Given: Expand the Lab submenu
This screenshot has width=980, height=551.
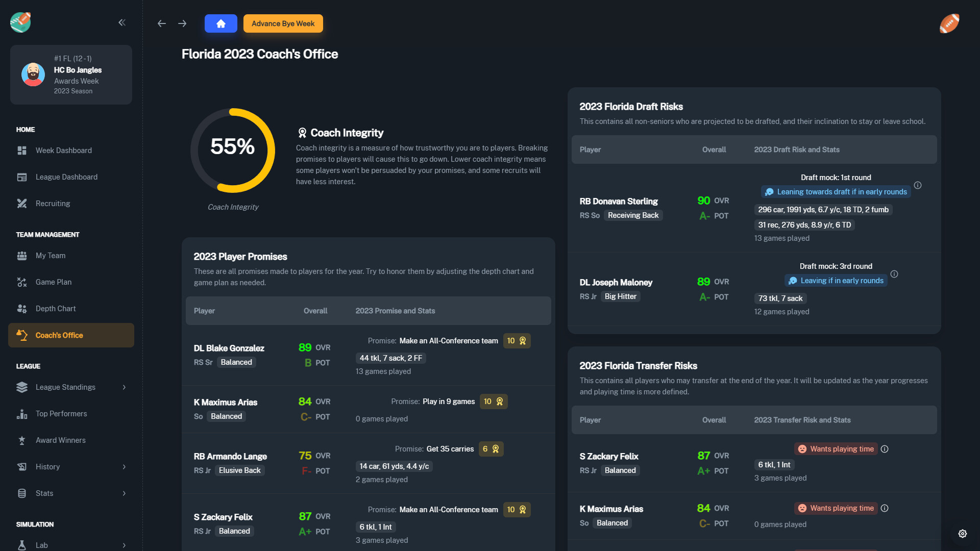Looking at the screenshot, I should click(x=124, y=545).
